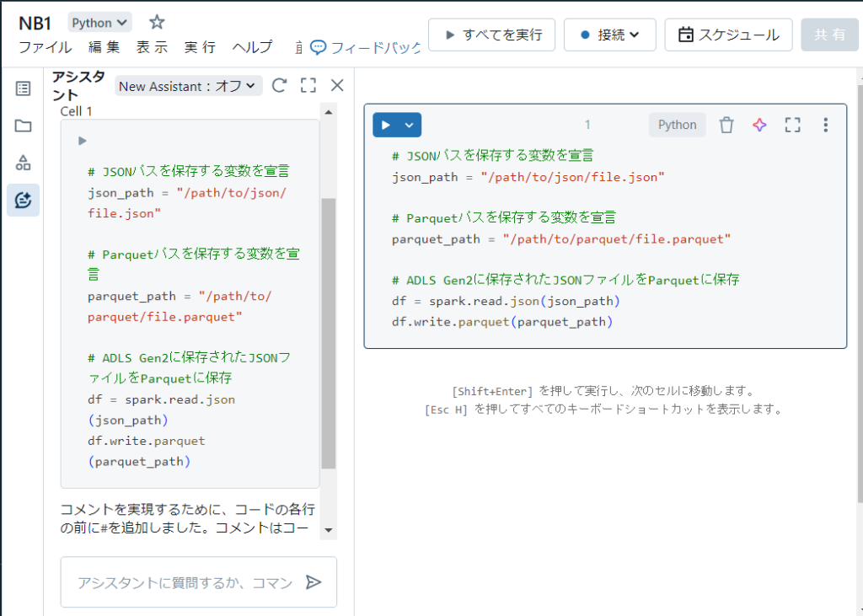Open the Python language dropdown near title
863x616 pixels.
tap(99, 23)
